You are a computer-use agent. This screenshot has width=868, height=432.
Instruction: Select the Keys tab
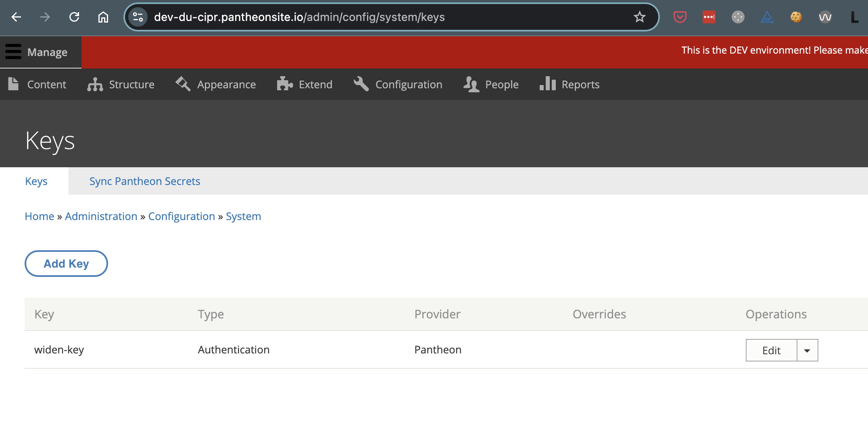point(36,181)
